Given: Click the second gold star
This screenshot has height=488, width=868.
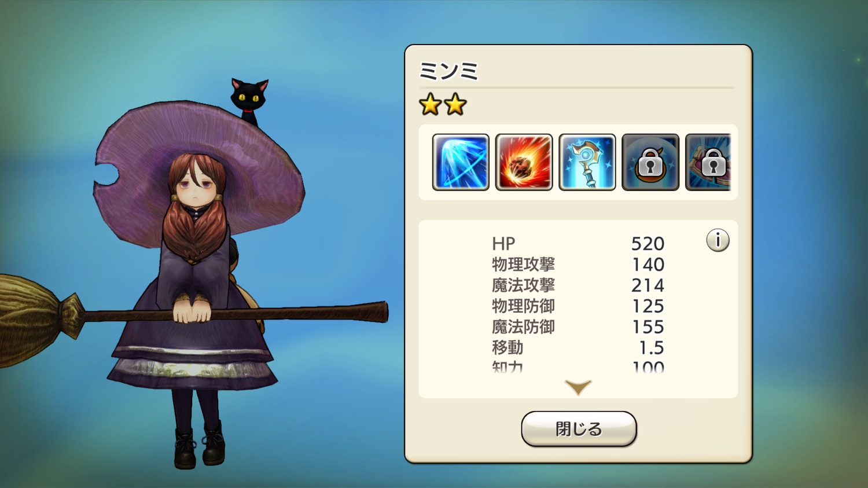Looking at the screenshot, I should (455, 105).
